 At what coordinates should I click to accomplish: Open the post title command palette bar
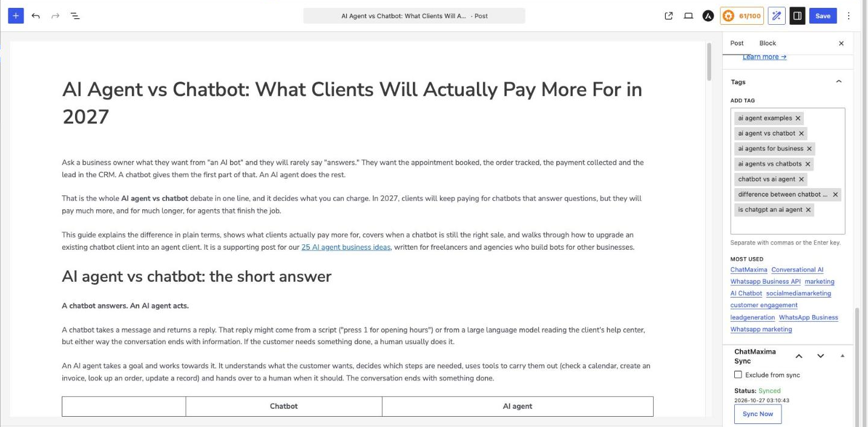point(414,16)
